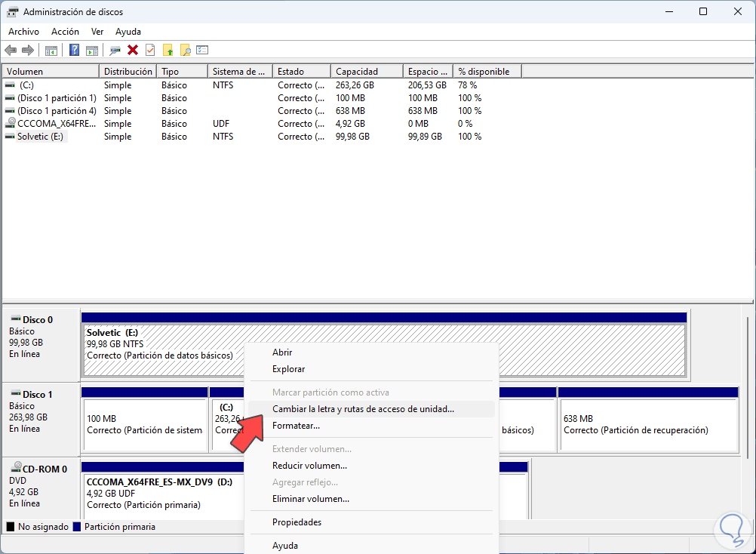Sort by the Tipo column header
The height and width of the screenshot is (554, 756).
pyautogui.click(x=183, y=72)
